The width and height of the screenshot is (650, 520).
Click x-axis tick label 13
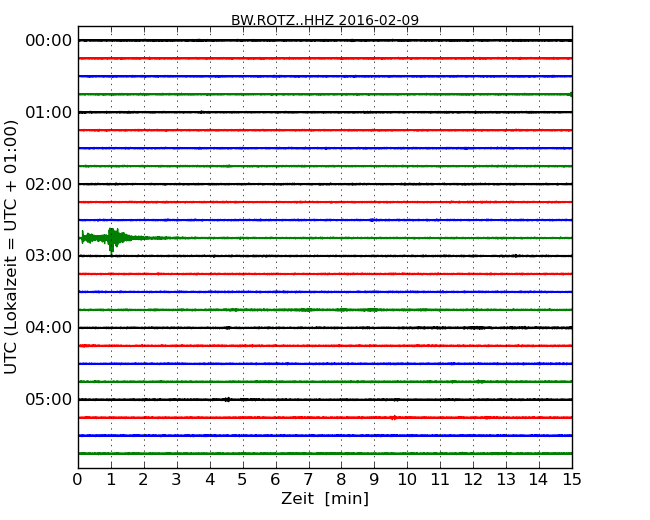click(506, 480)
